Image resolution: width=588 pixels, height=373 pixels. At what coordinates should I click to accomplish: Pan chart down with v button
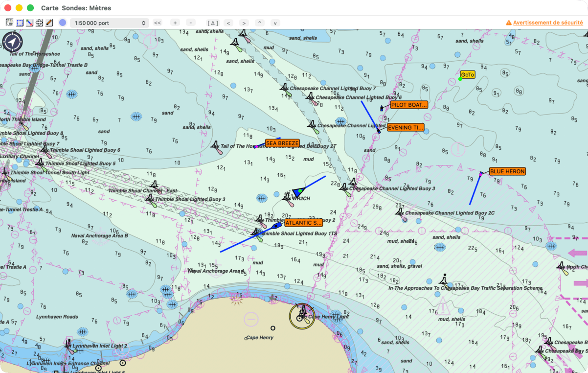click(x=275, y=23)
